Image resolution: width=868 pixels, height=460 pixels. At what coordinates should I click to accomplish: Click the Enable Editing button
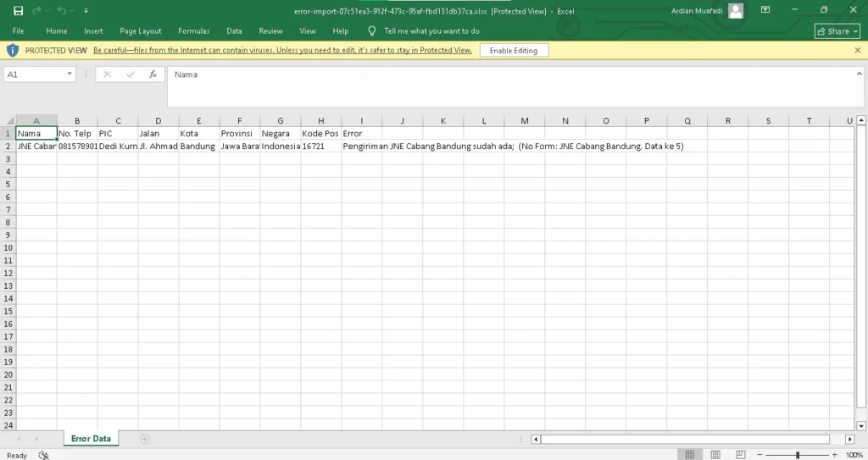point(514,50)
